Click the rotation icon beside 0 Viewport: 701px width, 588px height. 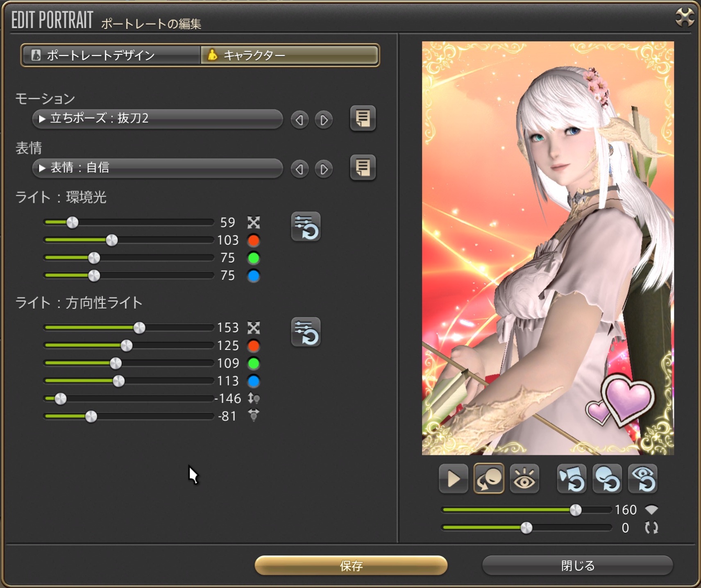[x=651, y=528]
